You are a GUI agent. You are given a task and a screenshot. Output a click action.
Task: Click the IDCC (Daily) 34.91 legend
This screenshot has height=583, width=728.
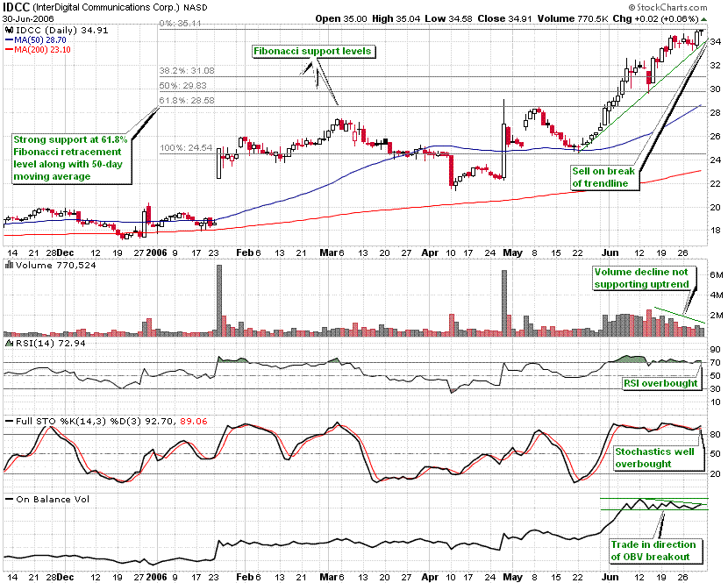coord(61,30)
